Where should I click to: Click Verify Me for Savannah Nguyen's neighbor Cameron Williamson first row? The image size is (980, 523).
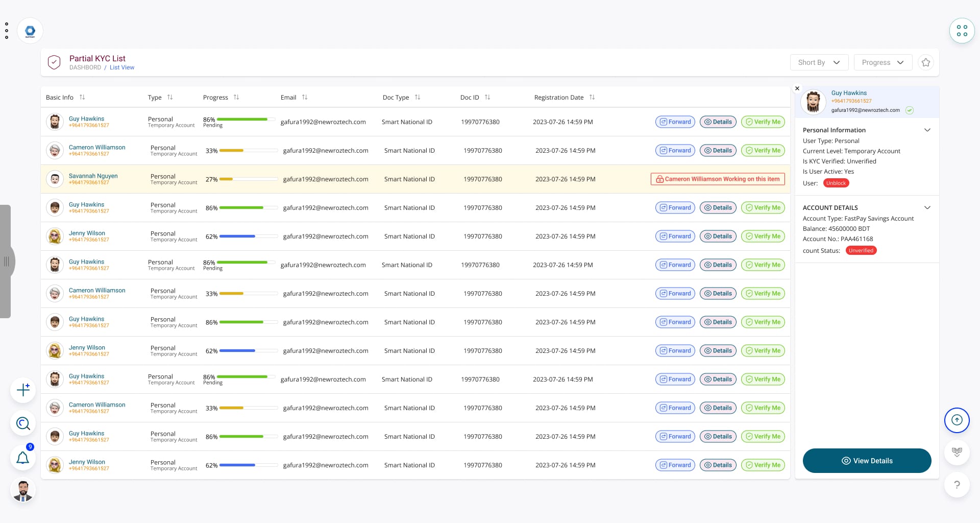point(763,151)
